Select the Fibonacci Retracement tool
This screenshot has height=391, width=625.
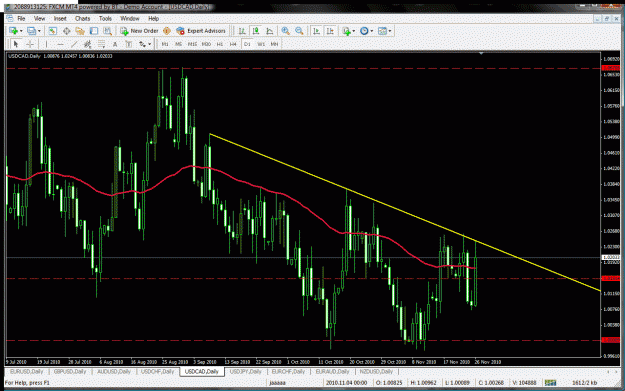[101, 44]
